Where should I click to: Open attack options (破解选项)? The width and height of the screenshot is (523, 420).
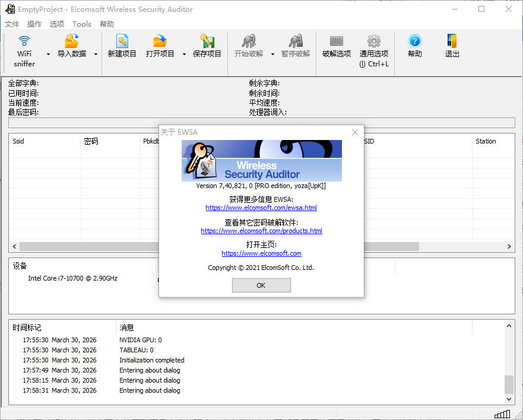click(337, 46)
